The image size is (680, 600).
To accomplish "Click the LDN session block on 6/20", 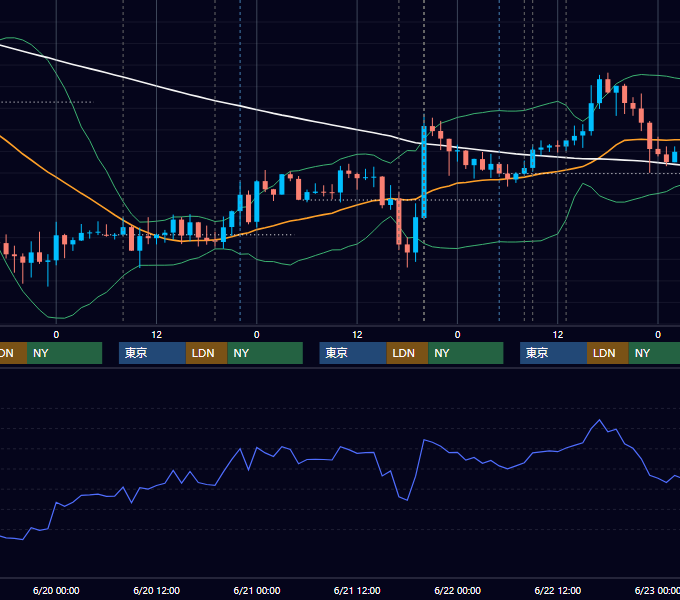I will coord(206,353).
